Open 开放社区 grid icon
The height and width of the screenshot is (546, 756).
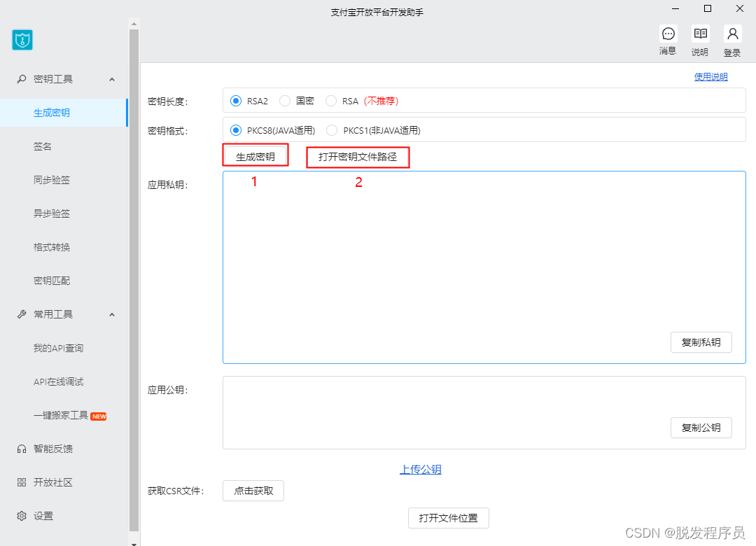click(22, 482)
